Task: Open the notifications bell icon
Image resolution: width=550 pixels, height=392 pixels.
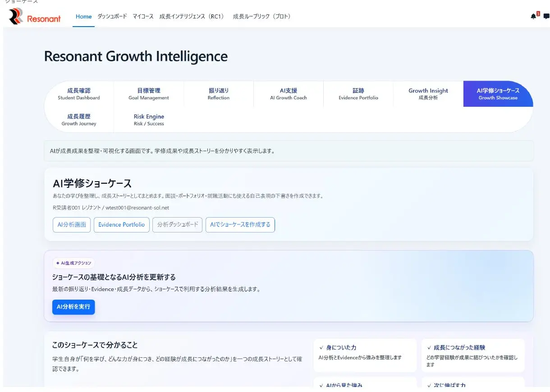Action: [x=533, y=16]
